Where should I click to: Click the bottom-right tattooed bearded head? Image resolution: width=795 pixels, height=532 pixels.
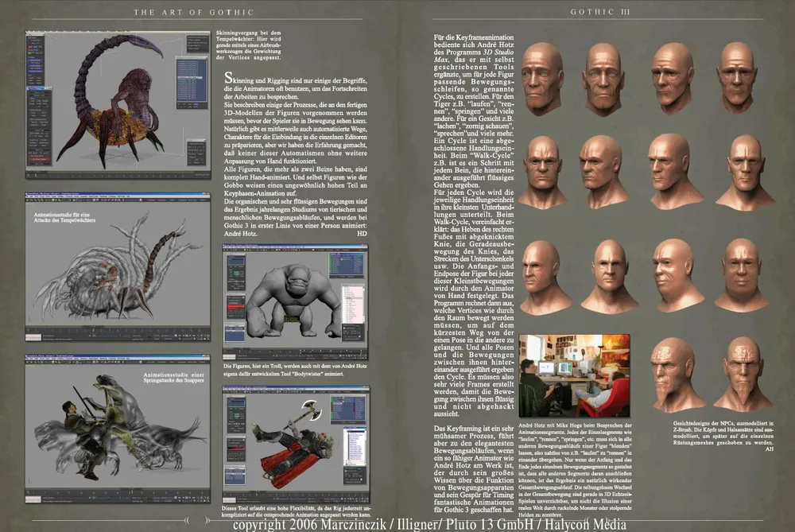tap(743, 372)
